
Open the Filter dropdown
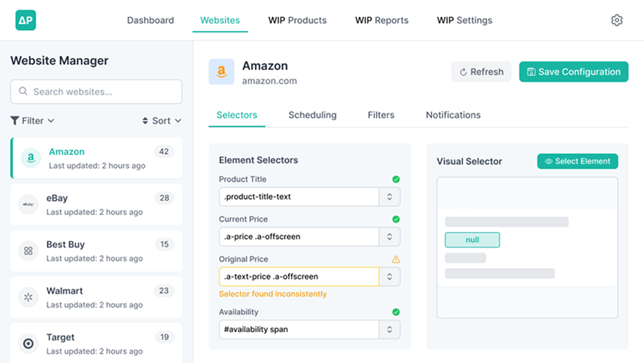tap(32, 120)
